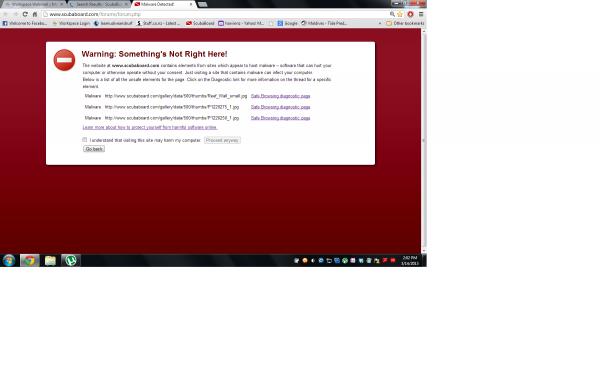
Task: Click the browser Back arrow
Action: (5, 14)
